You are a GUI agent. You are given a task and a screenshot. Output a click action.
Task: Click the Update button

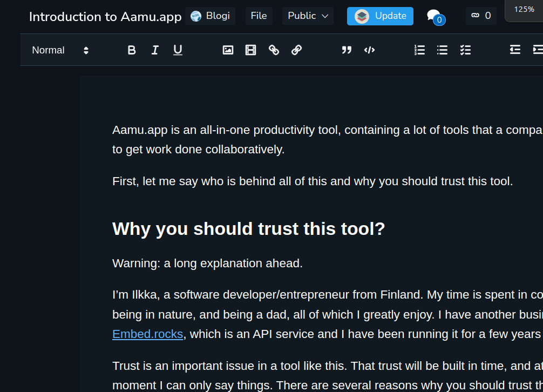pos(380,16)
